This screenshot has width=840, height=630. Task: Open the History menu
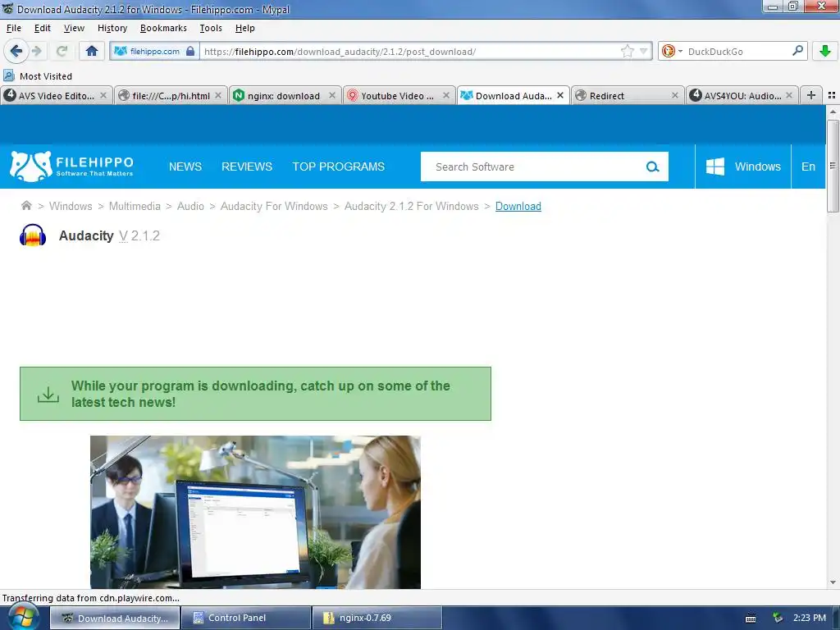point(112,28)
